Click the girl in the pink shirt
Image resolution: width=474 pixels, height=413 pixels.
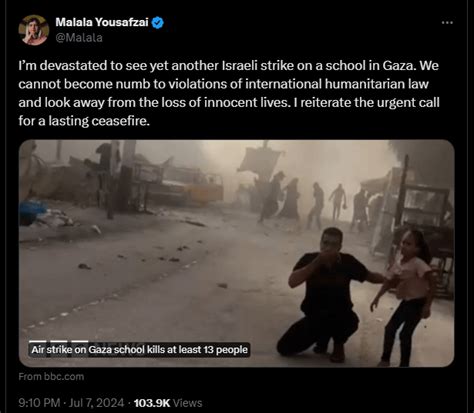point(405,297)
